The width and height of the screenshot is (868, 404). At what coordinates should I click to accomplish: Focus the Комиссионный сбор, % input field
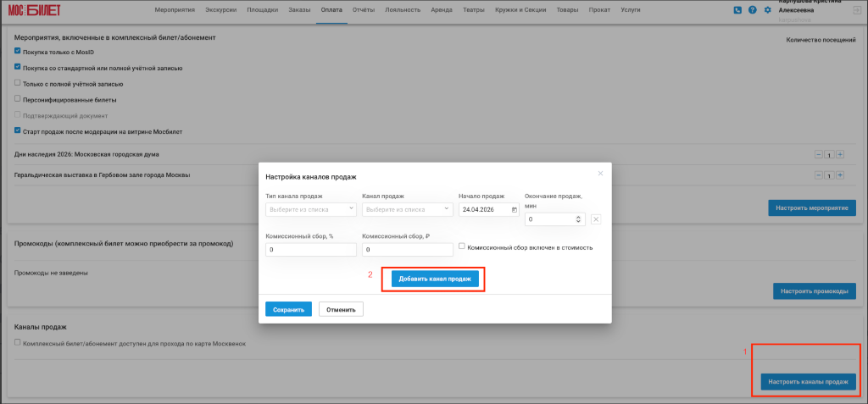311,250
